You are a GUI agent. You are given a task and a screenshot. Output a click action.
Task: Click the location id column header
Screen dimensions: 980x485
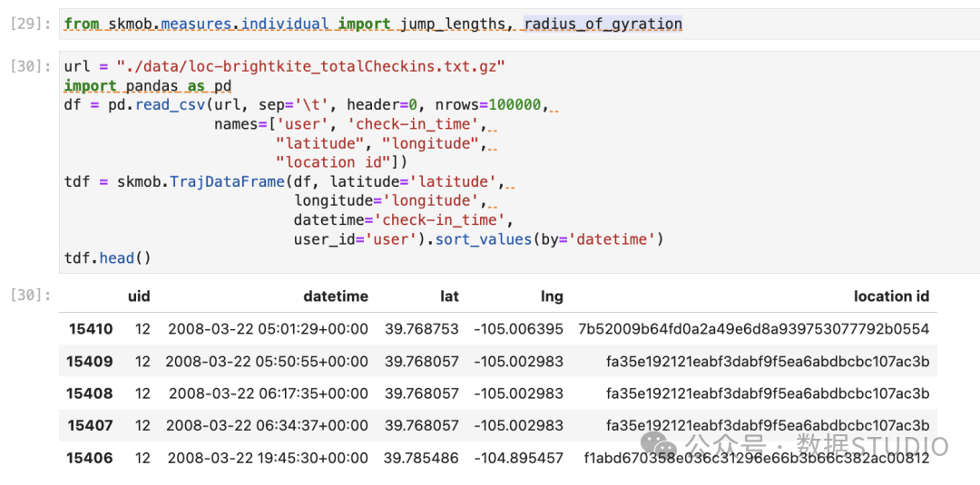click(891, 296)
